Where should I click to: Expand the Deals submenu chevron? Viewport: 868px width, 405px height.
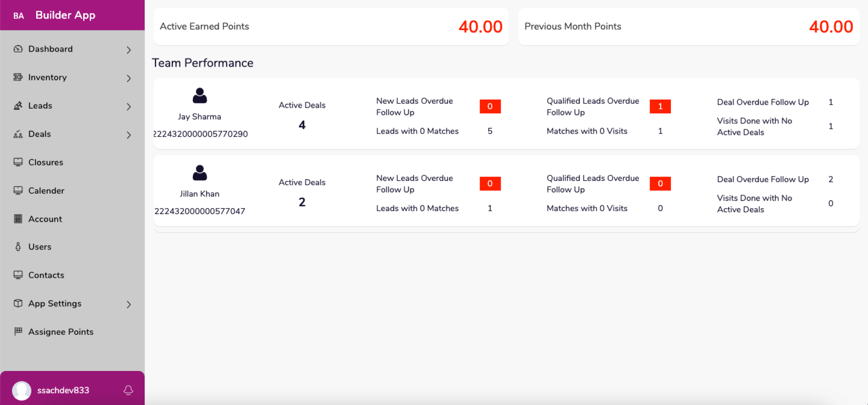[129, 135]
